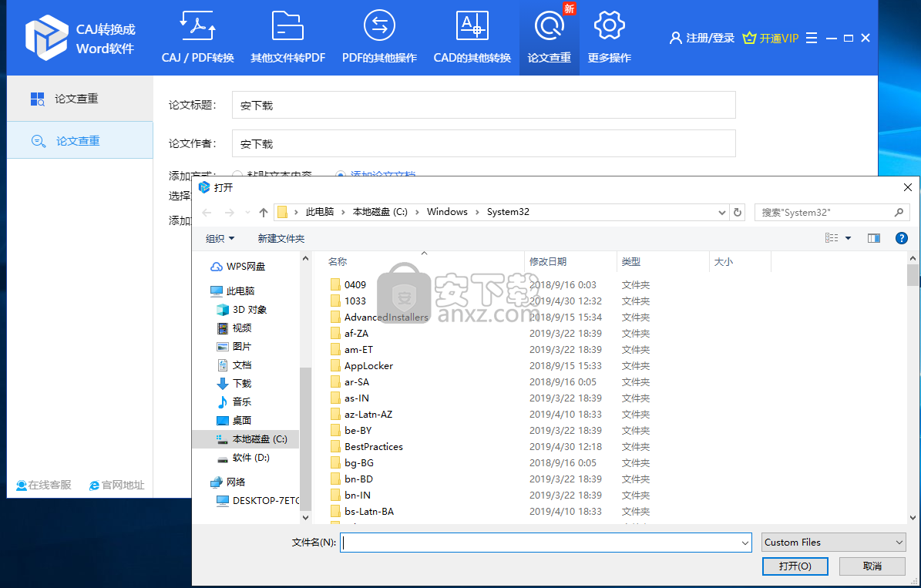Go up one folder level
Image resolution: width=921 pixels, height=588 pixels.
pos(263,213)
